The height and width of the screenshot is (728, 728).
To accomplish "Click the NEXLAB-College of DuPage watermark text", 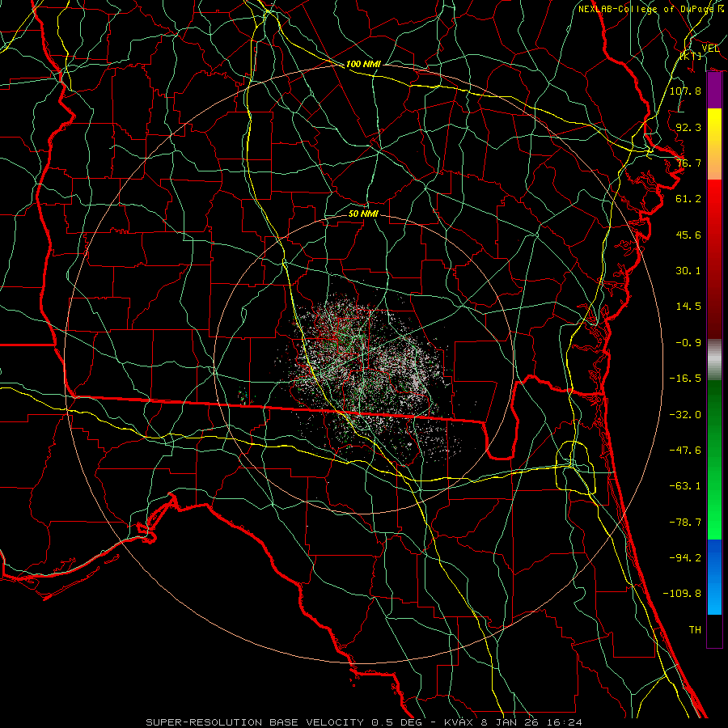I will (652, 9).
